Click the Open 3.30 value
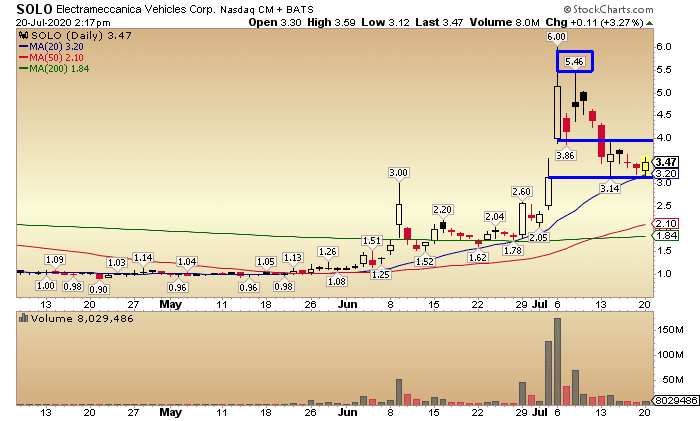Viewport: 700px width, 421px height. pyautogui.click(x=275, y=22)
